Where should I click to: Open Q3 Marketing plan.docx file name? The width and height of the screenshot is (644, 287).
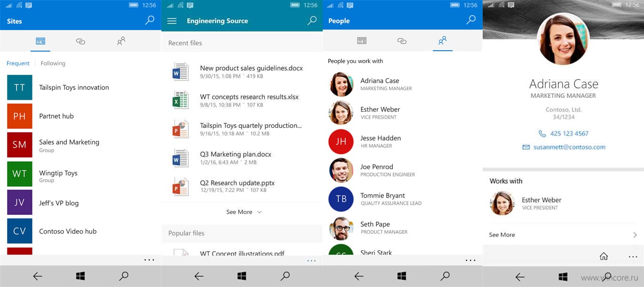click(x=236, y=154)
